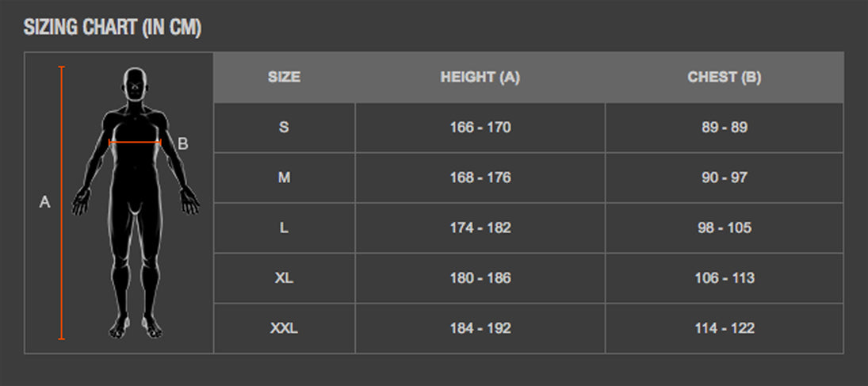Click the 114 - 122 chest value
Image resolution: width=868 pixels, height=386 pixels.
tap(724, 328)
